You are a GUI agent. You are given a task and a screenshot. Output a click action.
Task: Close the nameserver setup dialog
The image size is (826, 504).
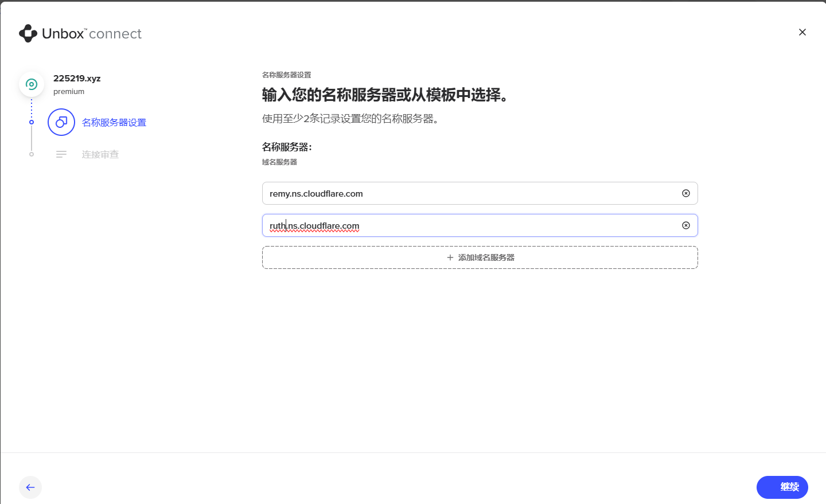pos(802,32)
